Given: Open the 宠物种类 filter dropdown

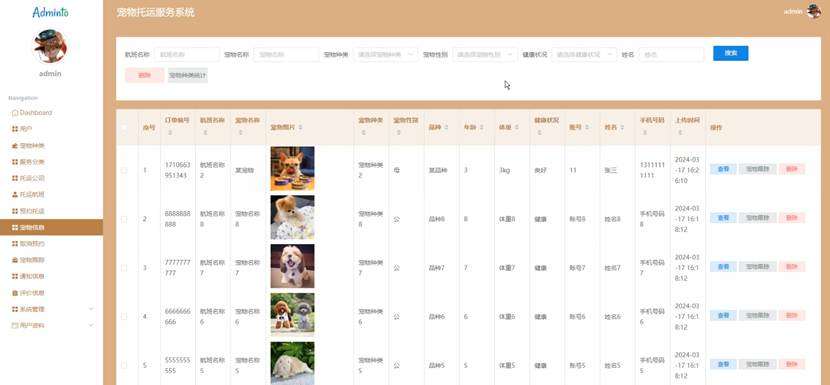Looking at the screenshot, I should coord(385,54).
